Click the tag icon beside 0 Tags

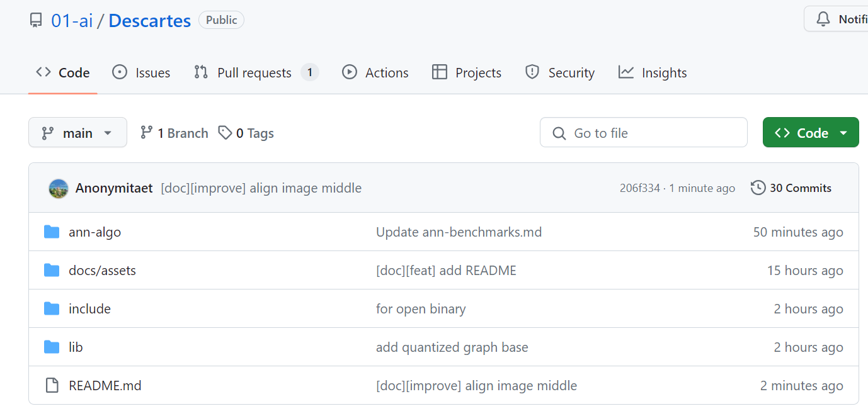click(x=225, y=133)
